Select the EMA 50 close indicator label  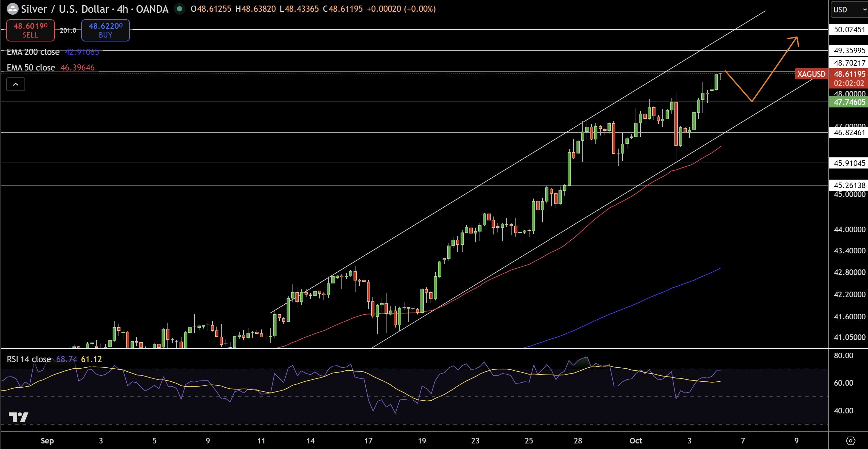tap(31, 67)
